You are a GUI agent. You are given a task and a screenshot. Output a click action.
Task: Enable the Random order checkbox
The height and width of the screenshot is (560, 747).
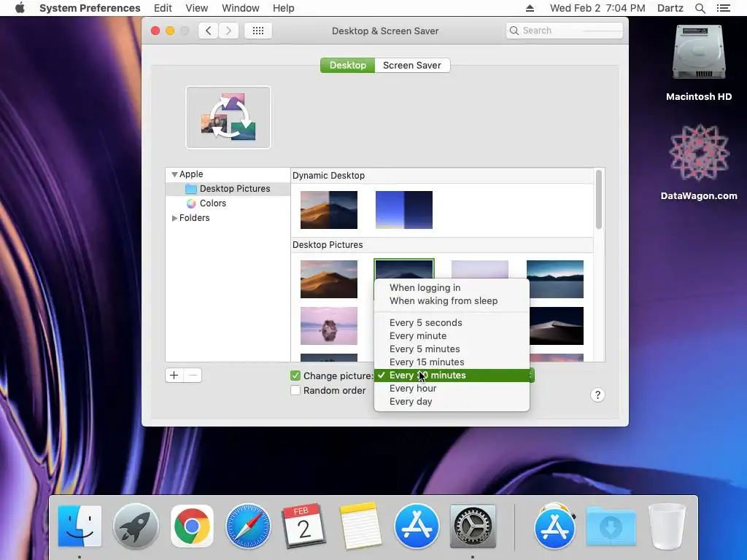(x=295, y=391)
